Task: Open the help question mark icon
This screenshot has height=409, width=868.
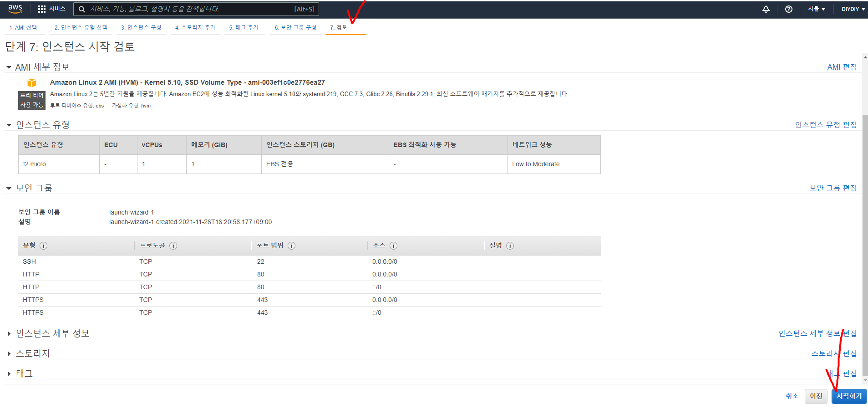Action: coord(789,9)
